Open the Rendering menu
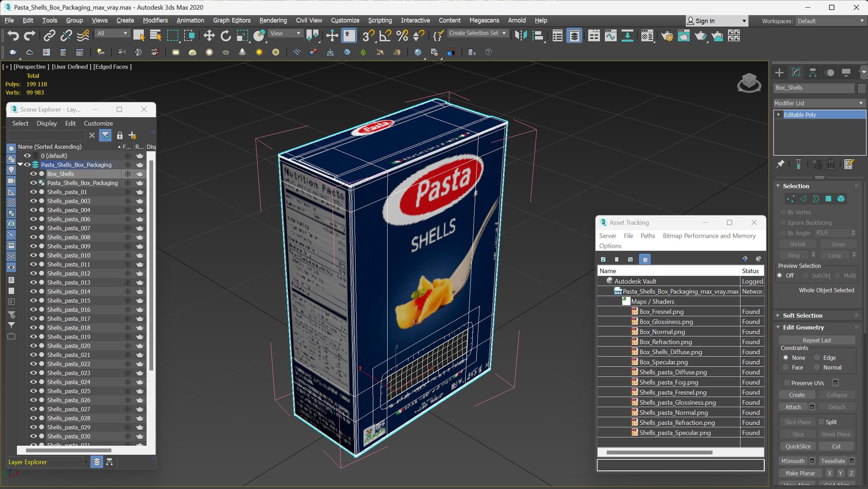868x489 pixels. tap(273, 20)
